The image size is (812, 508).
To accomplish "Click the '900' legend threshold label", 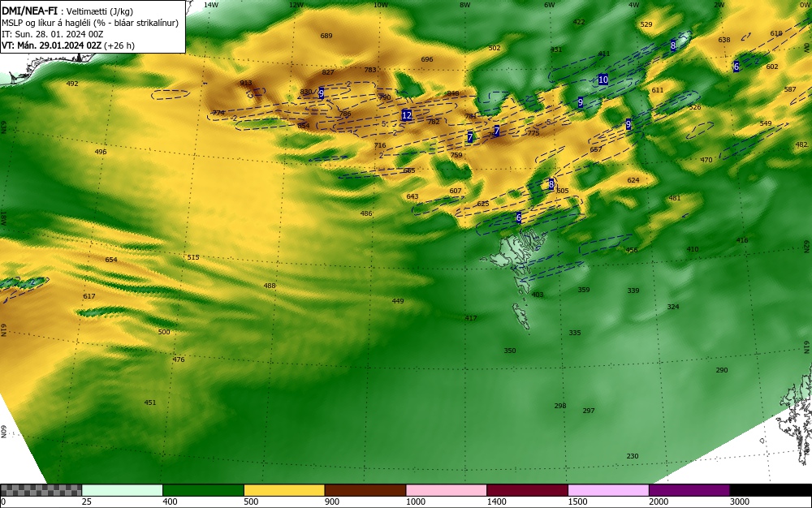I will (x=332, y=502).
